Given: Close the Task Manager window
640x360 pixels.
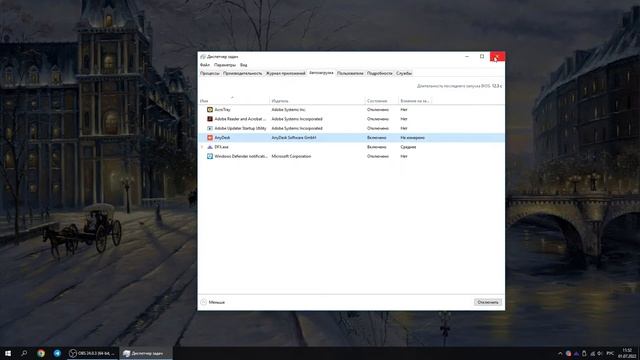Looking at the screenshot, I should point(498,57).
